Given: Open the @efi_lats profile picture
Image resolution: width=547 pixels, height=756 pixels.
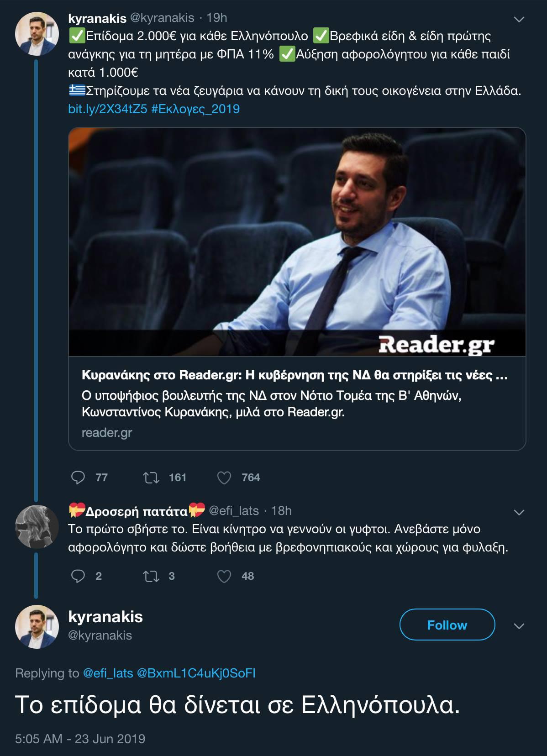Looking at the screenshot, I should [x=37, y=526].
